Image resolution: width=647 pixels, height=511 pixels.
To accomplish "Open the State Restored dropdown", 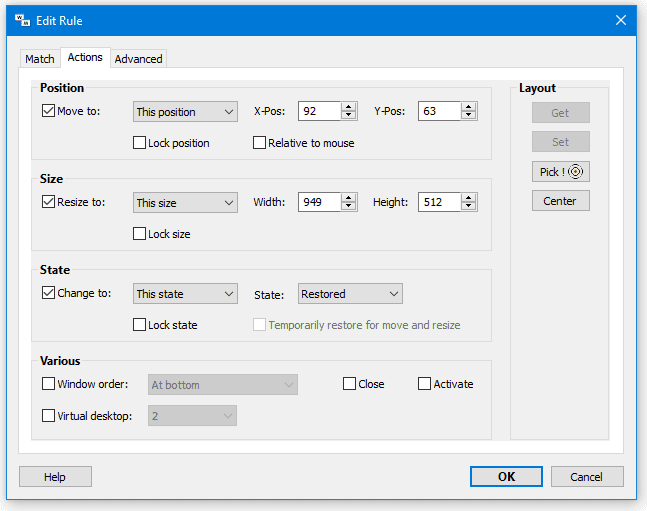I will (x=350, y=294).
